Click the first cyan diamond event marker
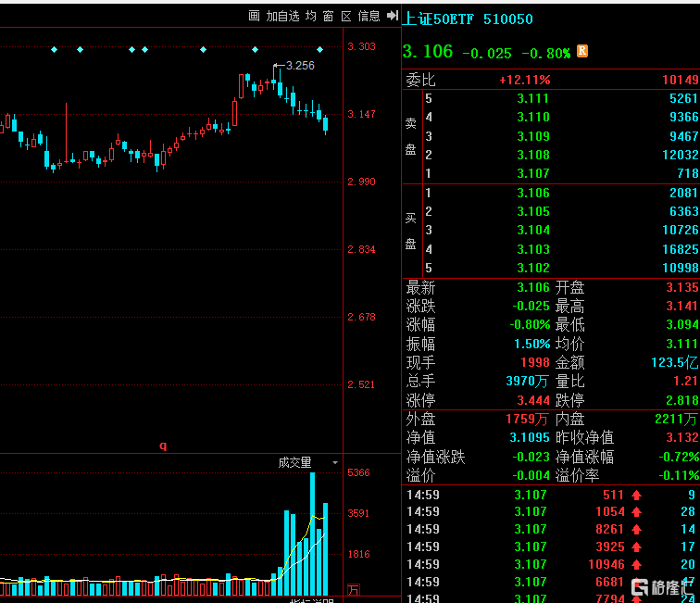The width and height of the screenshot is (700, 603). coord(54,50)
